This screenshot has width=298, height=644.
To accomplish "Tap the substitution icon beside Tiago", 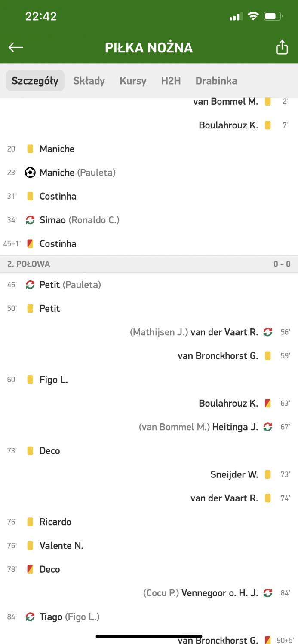I will point(30,617).
